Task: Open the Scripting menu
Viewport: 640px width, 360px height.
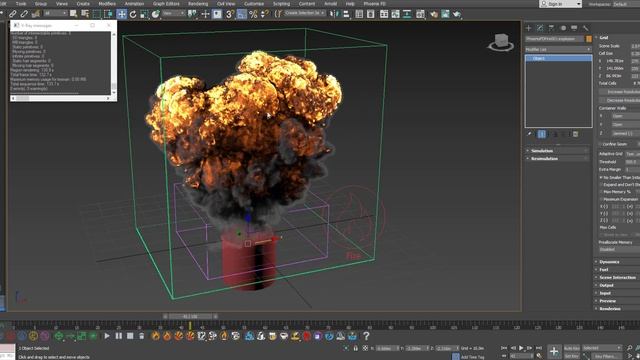Action: tap(281, 4)
